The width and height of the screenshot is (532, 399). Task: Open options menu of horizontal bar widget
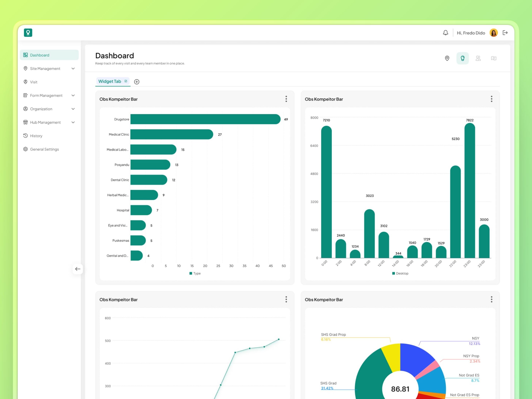(286, 99)
